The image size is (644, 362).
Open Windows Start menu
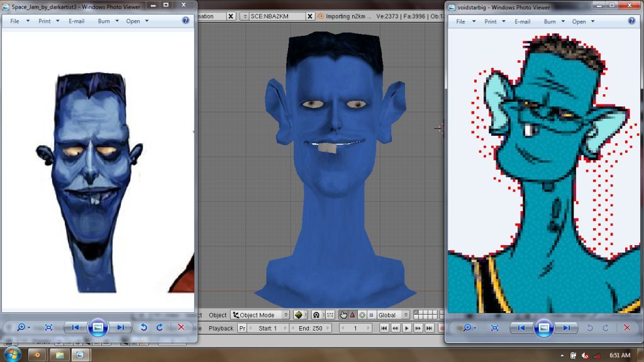(x=13, y=354)
